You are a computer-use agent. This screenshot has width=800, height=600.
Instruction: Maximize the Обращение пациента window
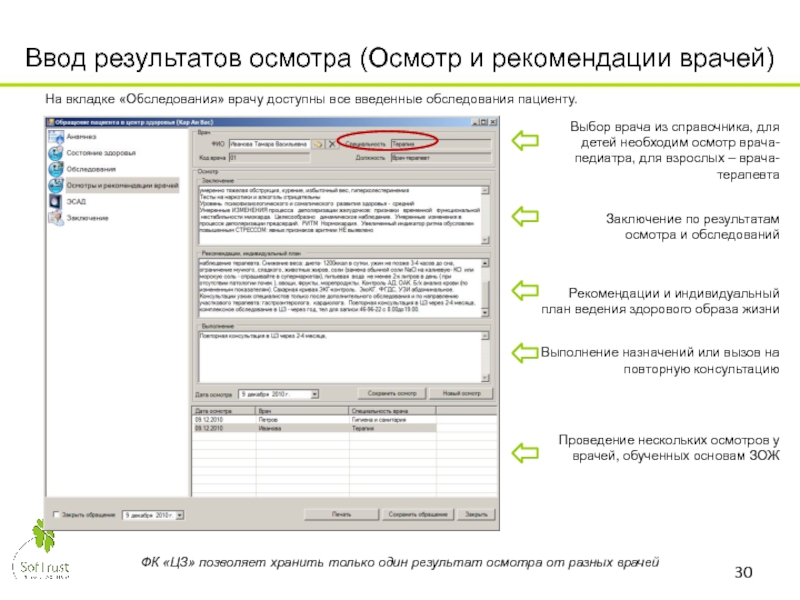(484, 122)
